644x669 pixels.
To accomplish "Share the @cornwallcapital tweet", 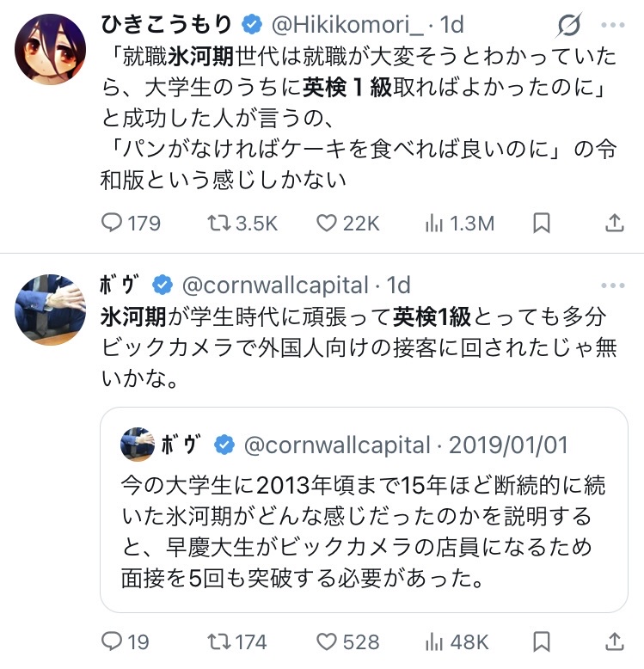I will point(615,641).
